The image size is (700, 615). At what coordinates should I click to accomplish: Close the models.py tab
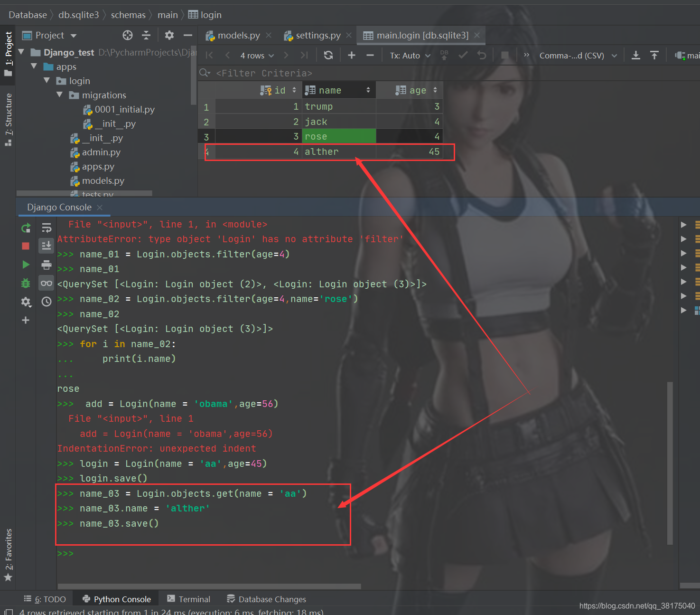269,36
